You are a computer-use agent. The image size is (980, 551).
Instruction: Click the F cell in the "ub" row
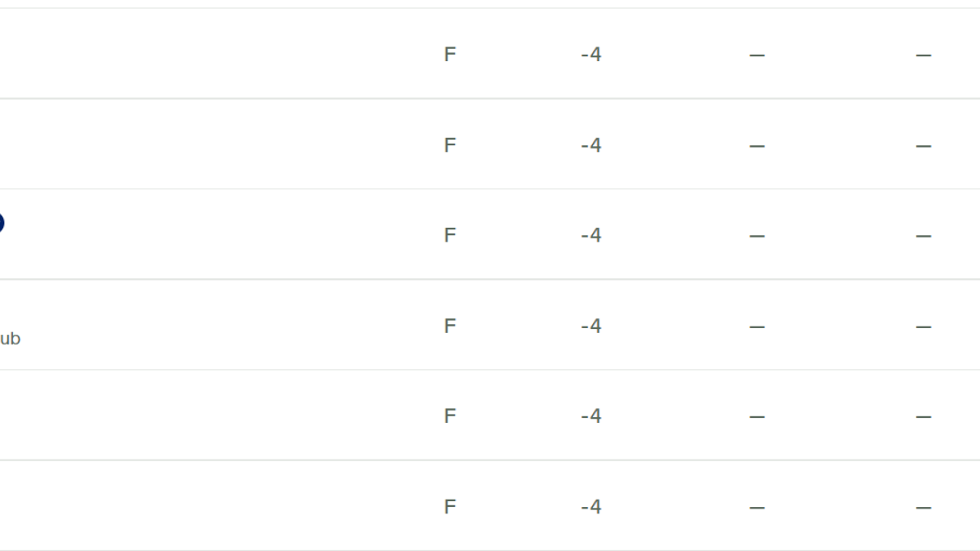tap(449, 326)
